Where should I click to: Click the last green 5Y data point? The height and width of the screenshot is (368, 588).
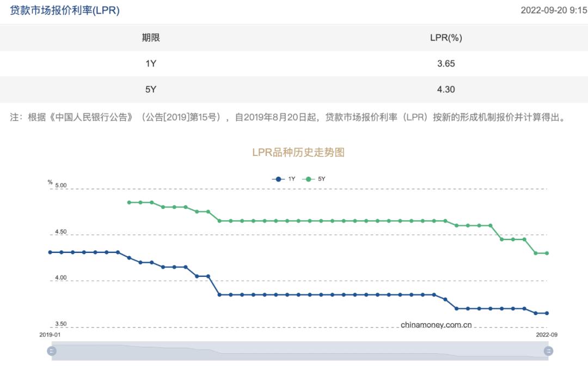point(547,253)
